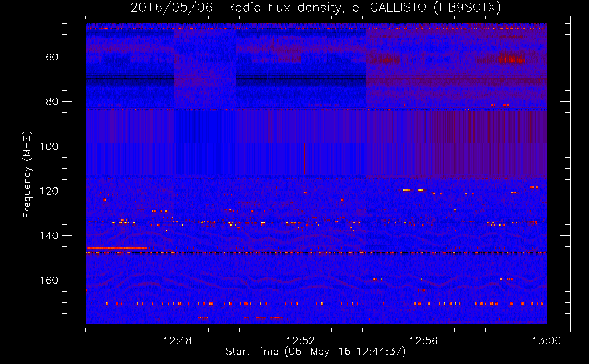Click the 120 frequency tick label
589x364 pixels.
click(x=49, y=191)
